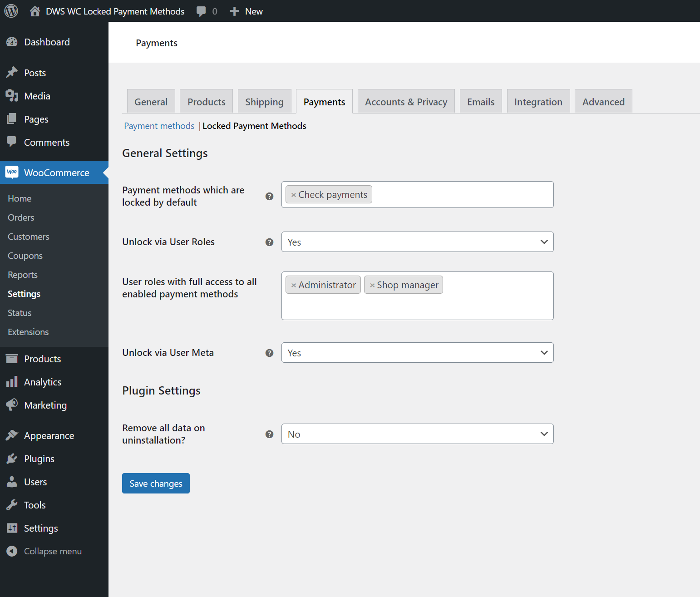Click the Save changes button
Image resolution: width=700 pixels, height=597 pixels.
pos(156,484)
